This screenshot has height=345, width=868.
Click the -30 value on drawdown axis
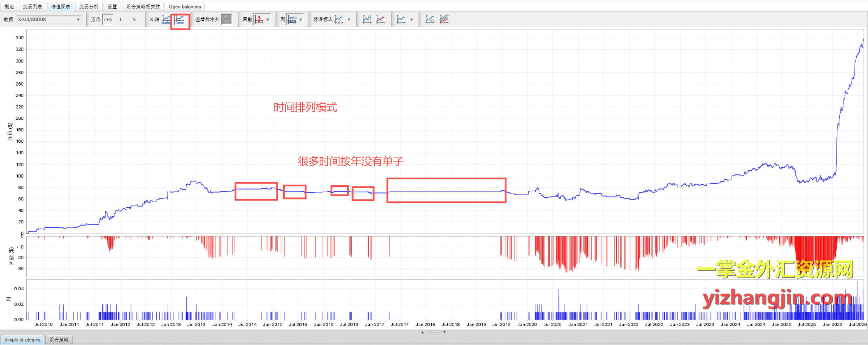20,269
